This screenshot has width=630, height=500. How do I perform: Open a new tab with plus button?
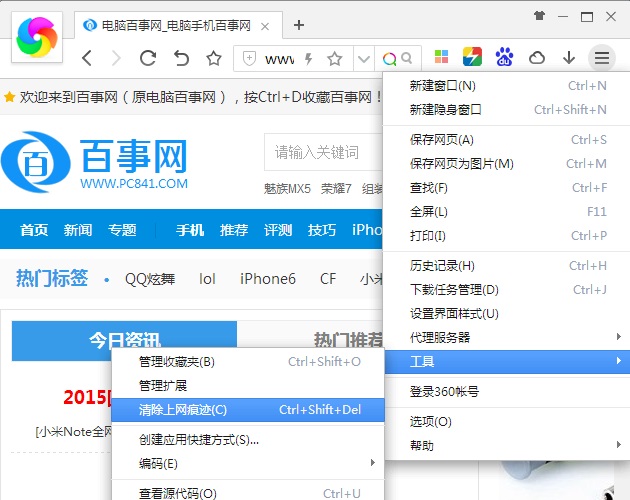(x=299, y=25)
